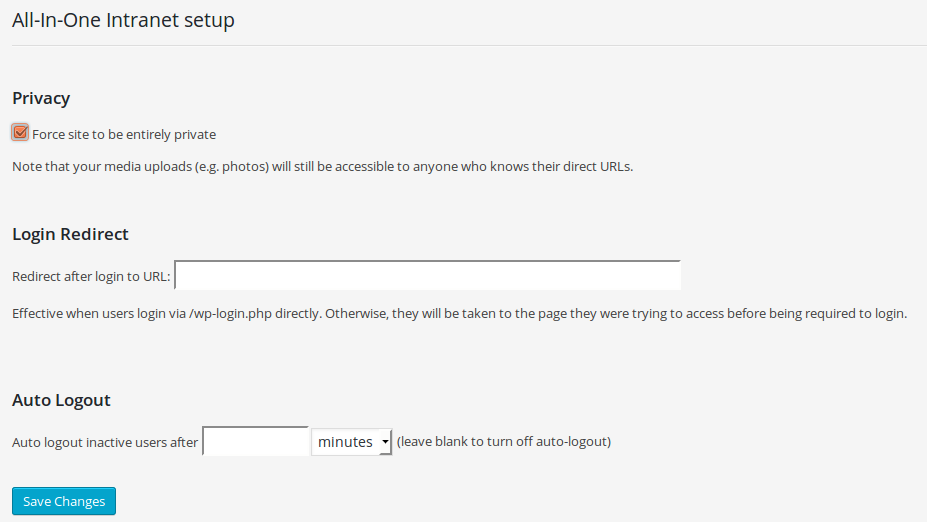The image size is (927, 522).
Task: Open the minutes unit dropdown
Action: click(x=352, y=442)
